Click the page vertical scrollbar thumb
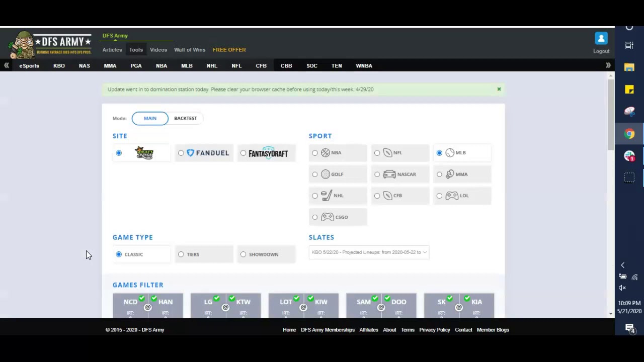Viewport: 644px width, 362px height. tap(611, 115)
